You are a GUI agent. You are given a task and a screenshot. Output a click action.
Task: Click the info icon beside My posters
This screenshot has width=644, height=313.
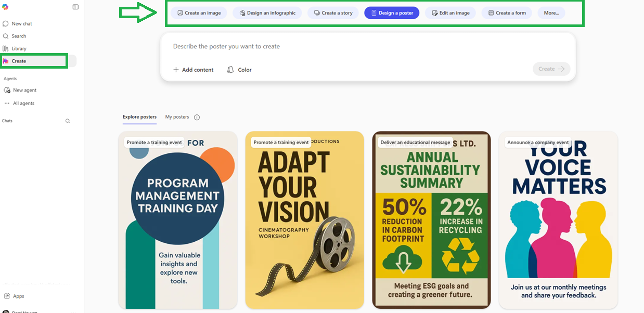tap(197, 118)
